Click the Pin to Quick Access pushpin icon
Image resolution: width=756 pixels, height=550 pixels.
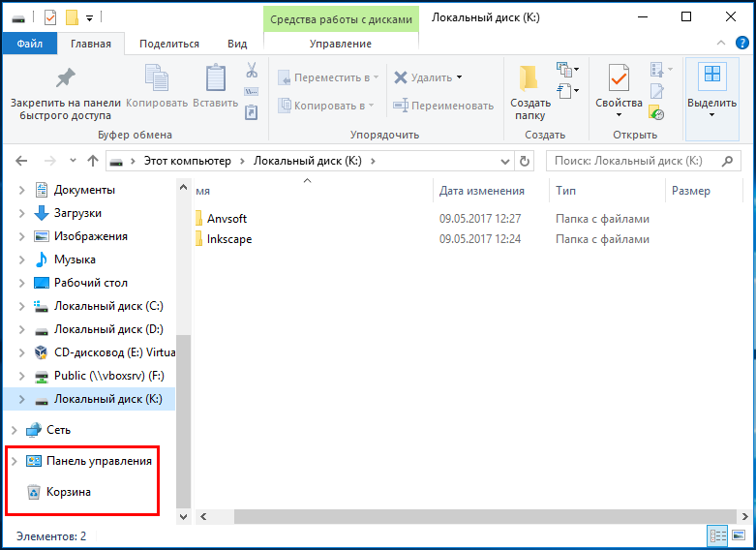click(66, 77)
